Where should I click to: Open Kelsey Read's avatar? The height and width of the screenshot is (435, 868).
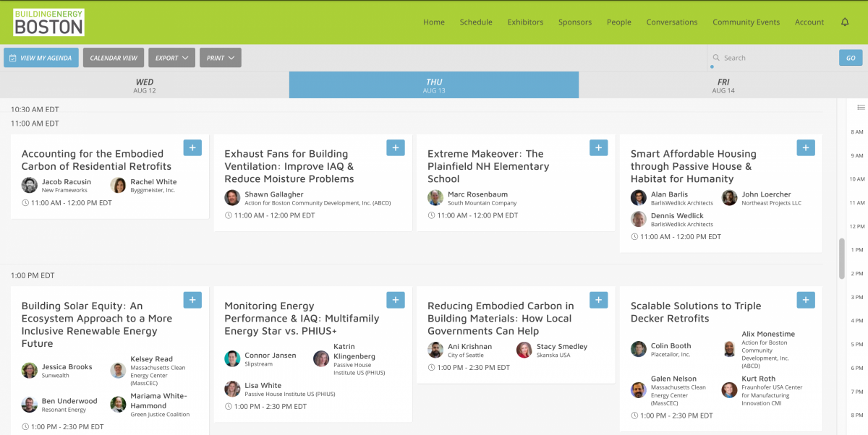pos(118,371)
